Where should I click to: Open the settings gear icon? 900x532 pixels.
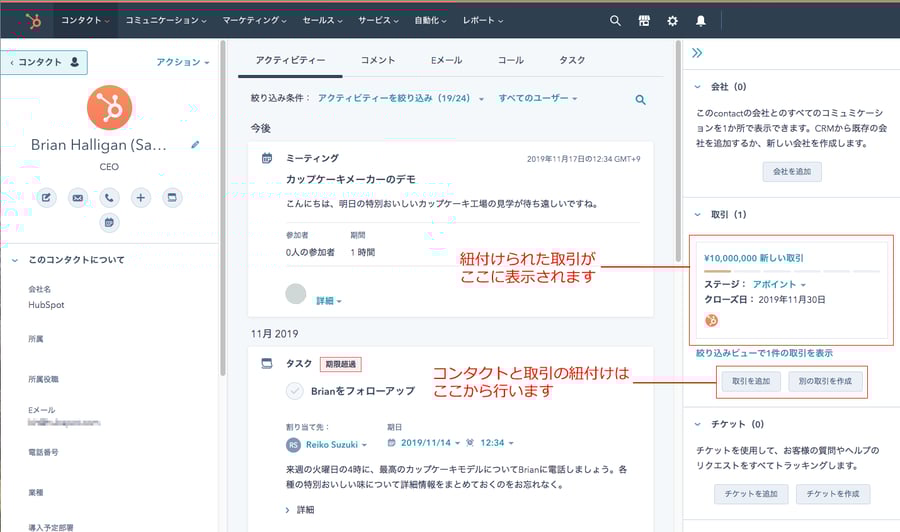(x=672, y=21)
